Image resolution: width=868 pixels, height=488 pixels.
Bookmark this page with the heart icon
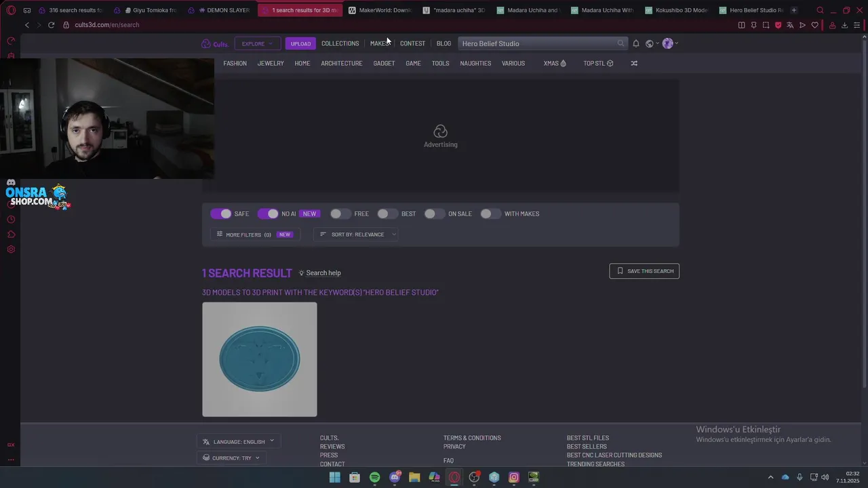(814, 25)
